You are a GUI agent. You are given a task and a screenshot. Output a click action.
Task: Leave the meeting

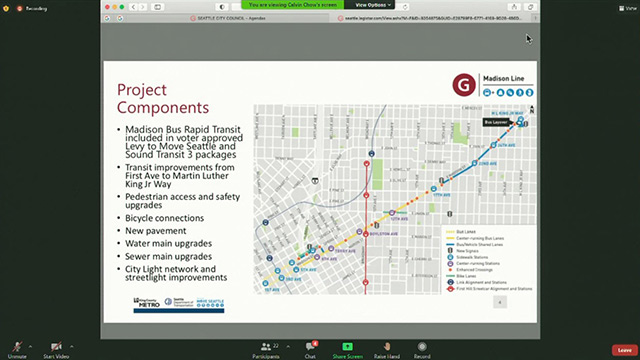[x=624, y=350]
